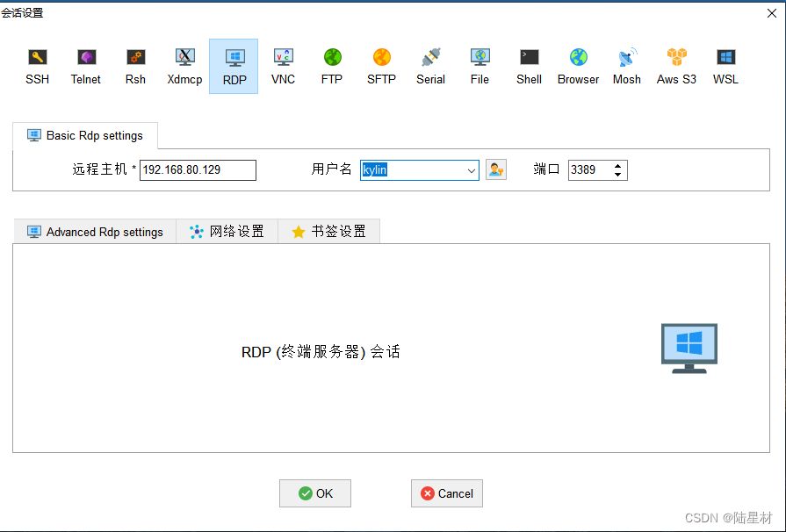Click the Cancel button
The width and height of the screenshot is (786, 532).
tap(447, 493)
